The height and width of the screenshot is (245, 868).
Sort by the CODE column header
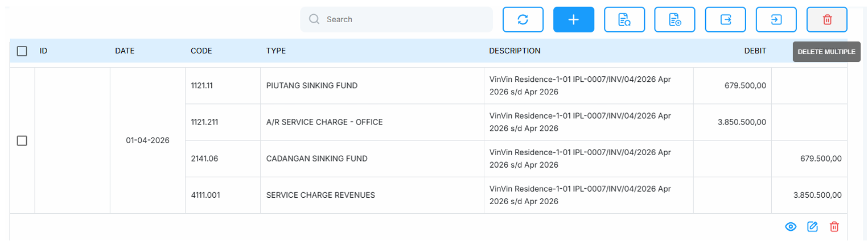pyautogui.click(x=201, y=51)
